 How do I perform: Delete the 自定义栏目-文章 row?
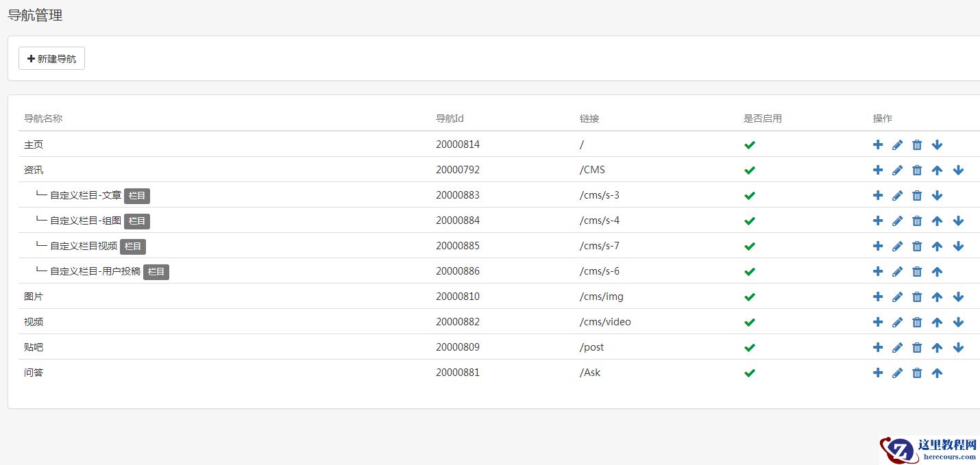917,195
